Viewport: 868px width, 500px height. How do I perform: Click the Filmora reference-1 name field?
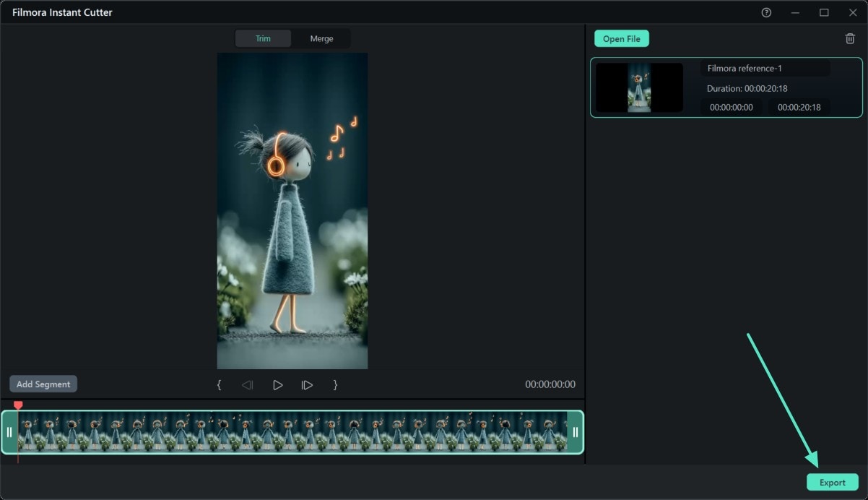(x=765, y=69)
